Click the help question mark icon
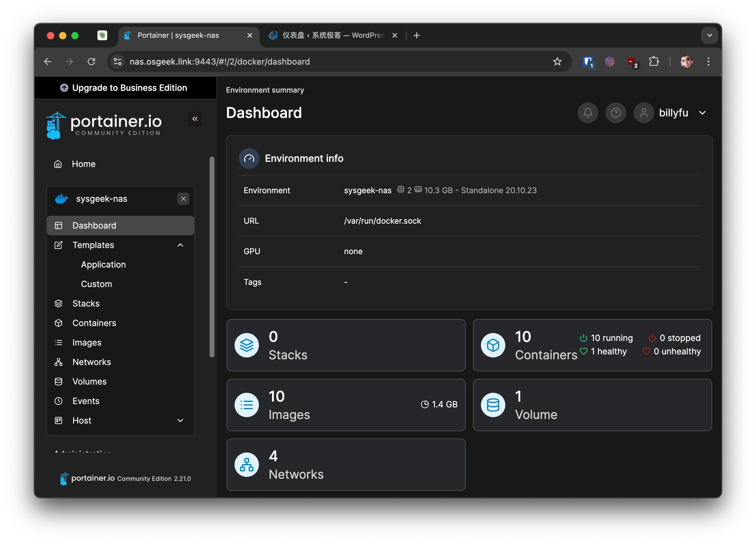This screenshot has width=756, height=543. 616,113
